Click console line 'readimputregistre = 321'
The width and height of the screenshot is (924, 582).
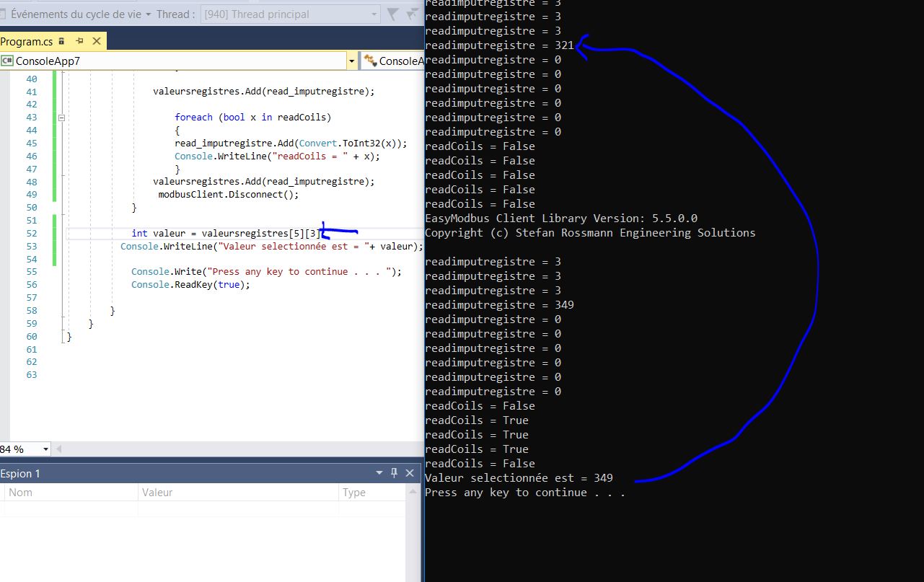click(499, 45)
